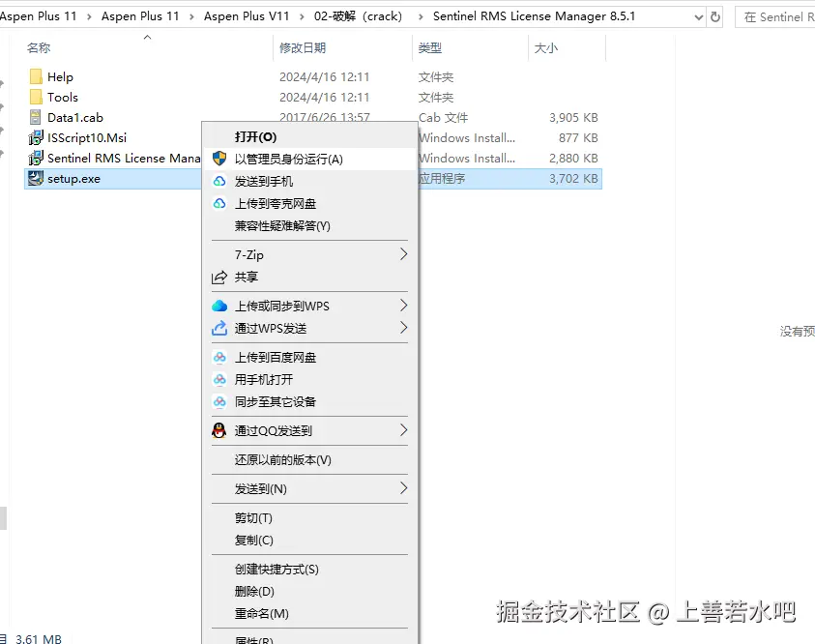Screen dimensions: 815x644
Task: Expand the 7-Zip submenu arrow
Action: [403, 254]
